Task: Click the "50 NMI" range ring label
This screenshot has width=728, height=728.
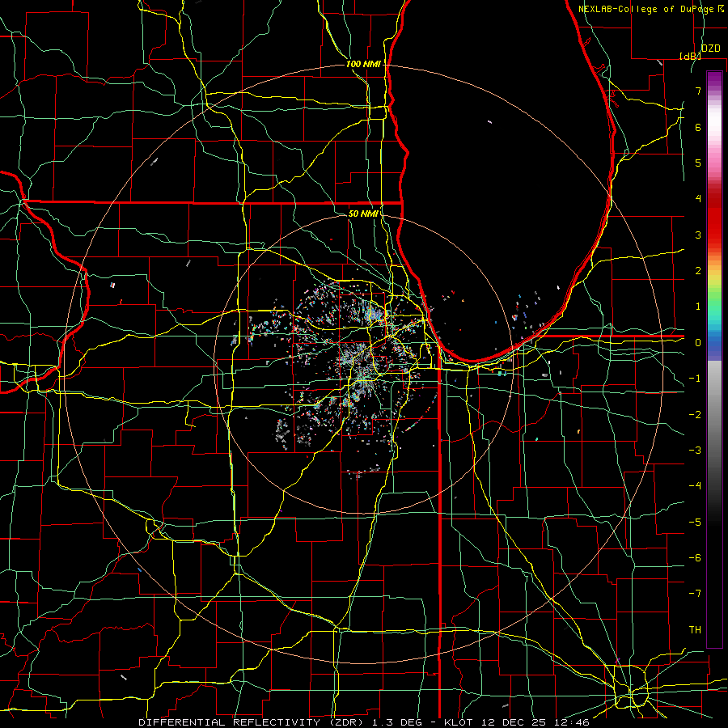Action: pos(363,214)
